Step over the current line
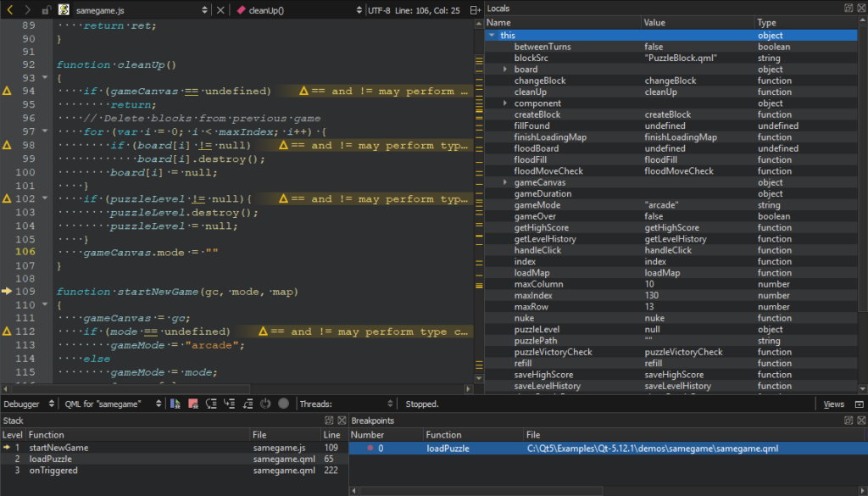 (211, 404)
